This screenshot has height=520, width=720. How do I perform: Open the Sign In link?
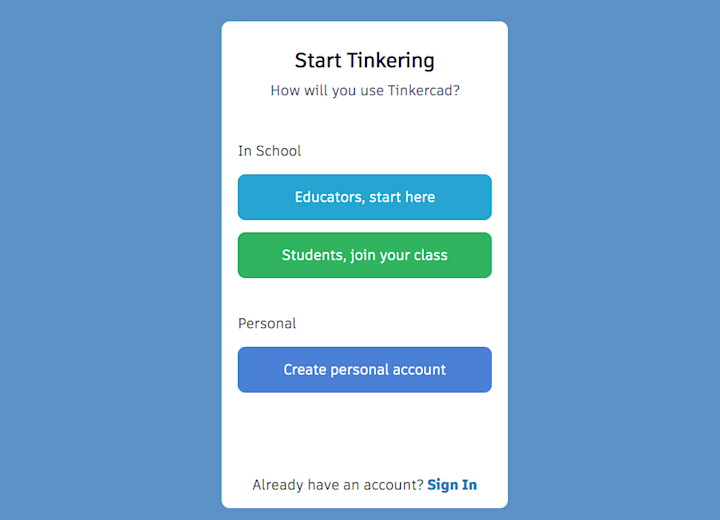452,485
